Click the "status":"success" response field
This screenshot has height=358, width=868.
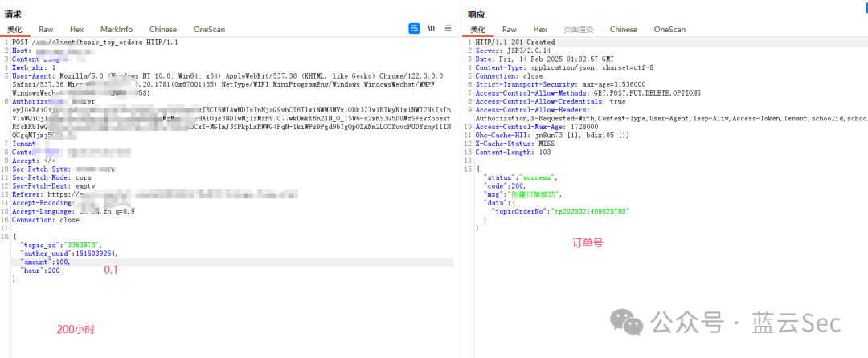tap(520, 177)
